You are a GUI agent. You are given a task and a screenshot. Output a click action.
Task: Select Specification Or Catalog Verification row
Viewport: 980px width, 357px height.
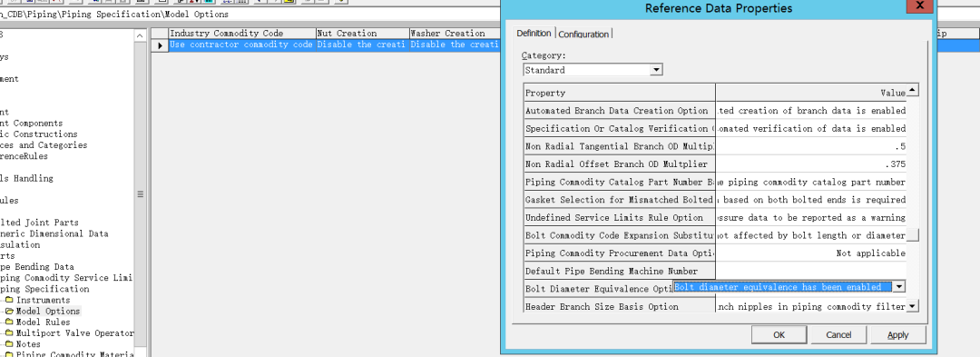click(x=620, y=128)
